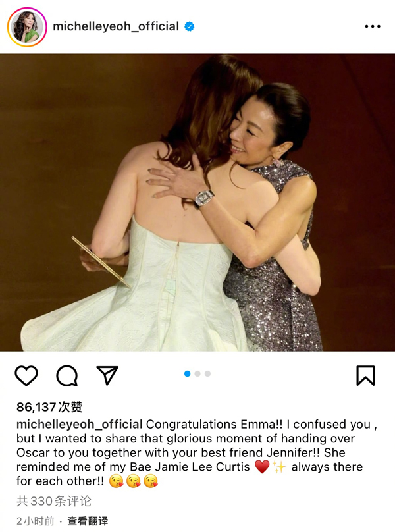Tap the hugging photo in the post

[197, 202]
